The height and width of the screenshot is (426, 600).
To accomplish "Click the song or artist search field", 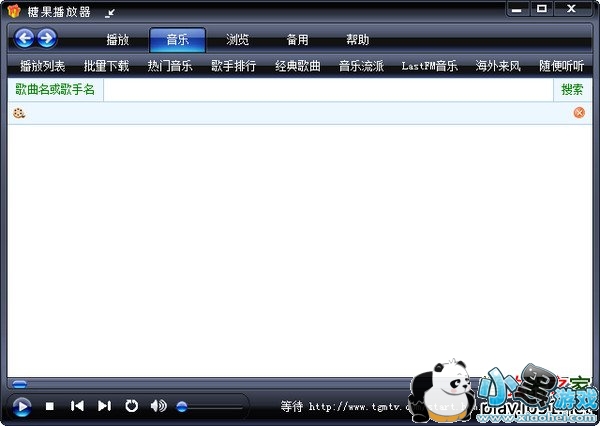I will pos(328,90).
